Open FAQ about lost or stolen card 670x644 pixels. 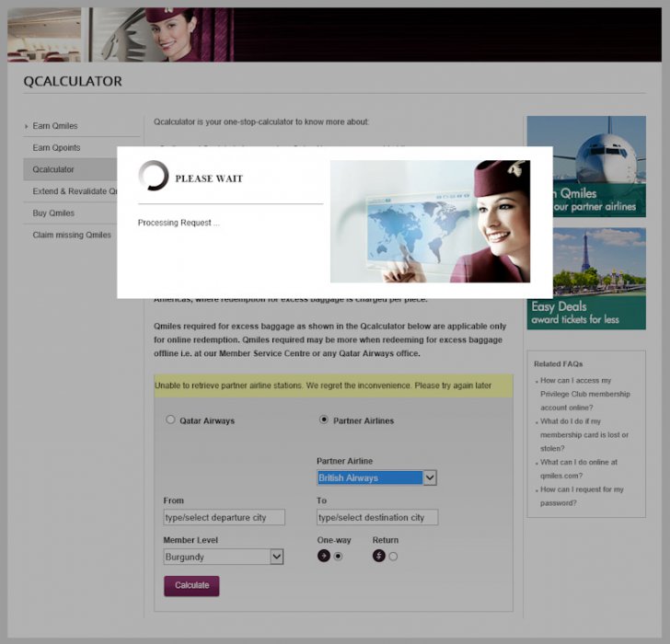coord(584,434)
